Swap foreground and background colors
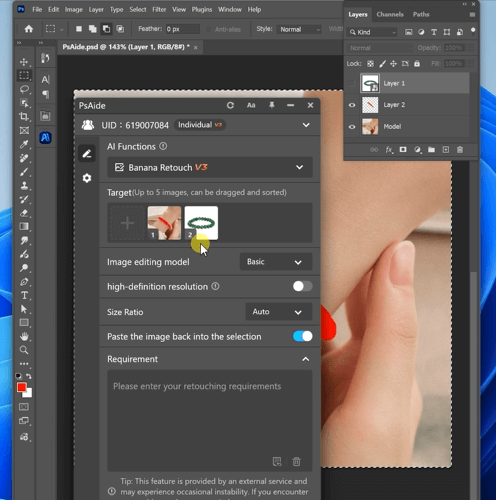Image resolution: width=496 pixels, height=500 pixels. pos(29,376)
